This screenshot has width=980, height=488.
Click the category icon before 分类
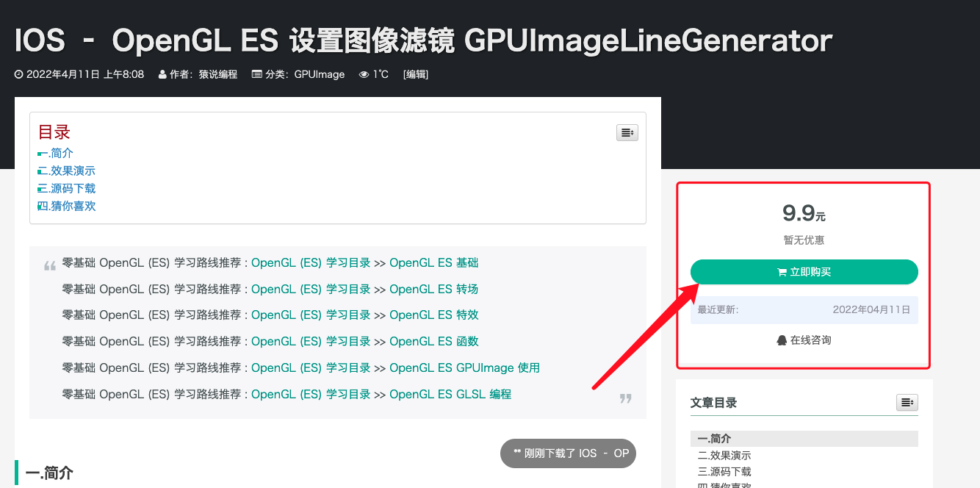click(255, 74)
